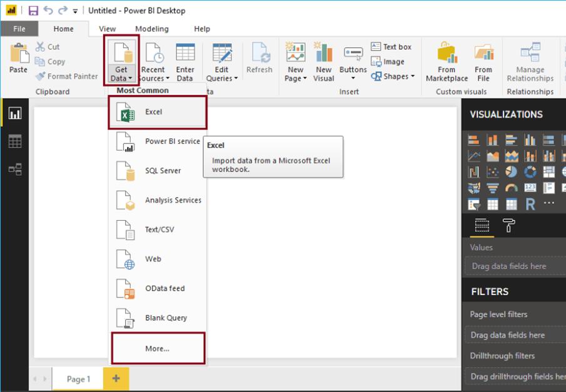Viewport: 566px width, 392px height.
Task: Select the clustered bar chart visual
Action: click(512, 139)
